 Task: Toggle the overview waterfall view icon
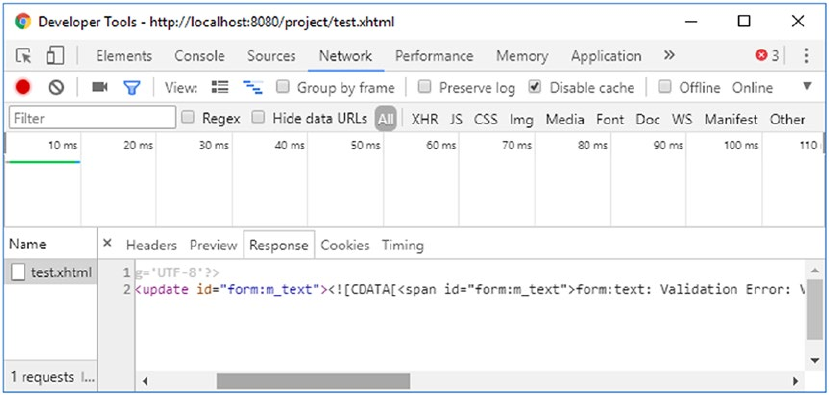pyautogui.click(x=253, y=88)
